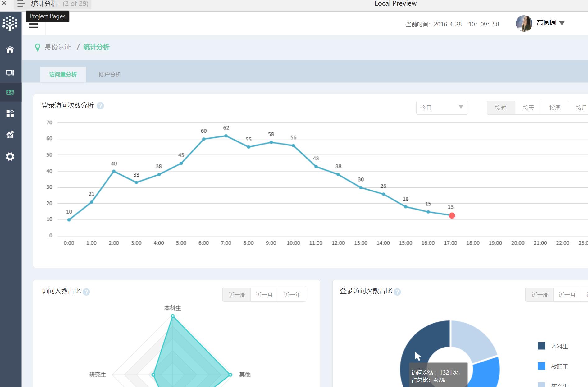Click the 0:00 data point valued 10
Screen dimensions: 588x387
(69, 220)
